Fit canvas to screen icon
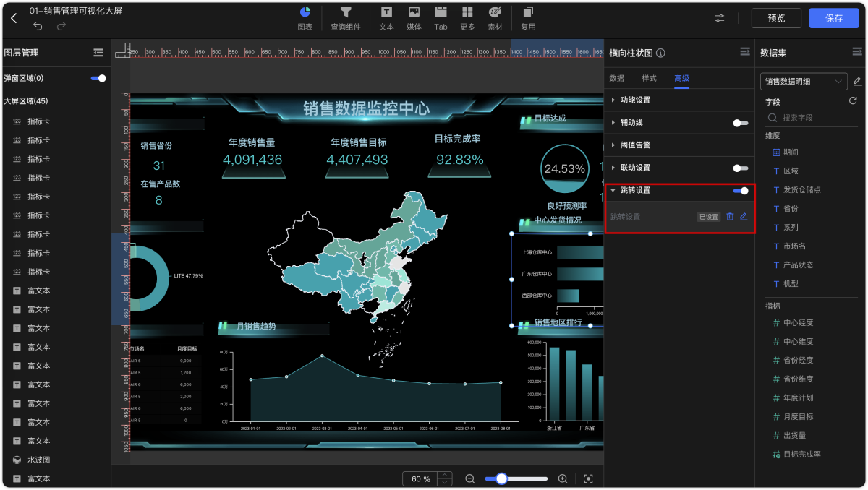 coord(588,478)
